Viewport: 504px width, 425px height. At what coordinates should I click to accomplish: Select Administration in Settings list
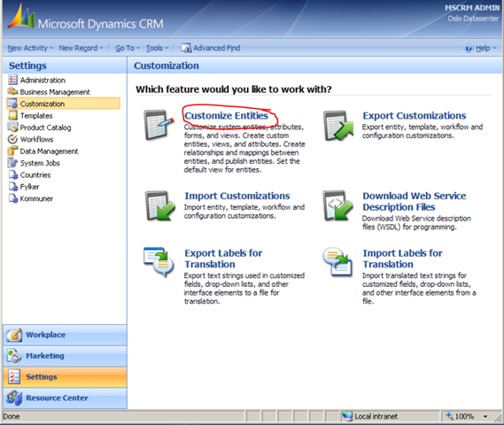point(43,80)
